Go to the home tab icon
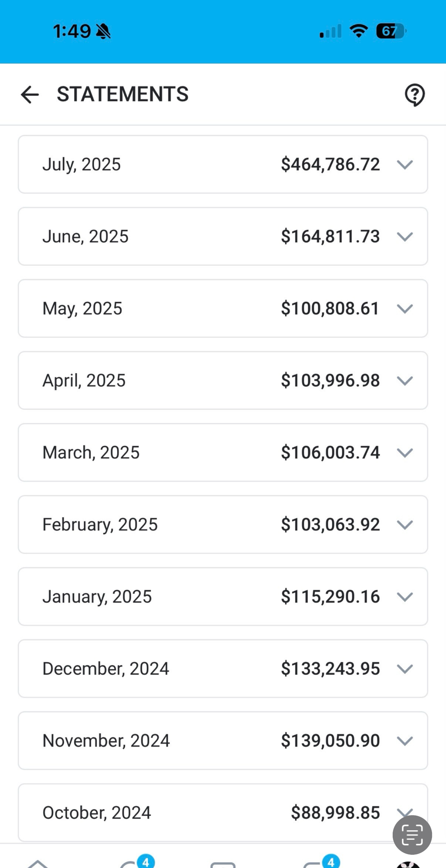Image resolution: width=446 pixels, height=868 pixels. 38,863
